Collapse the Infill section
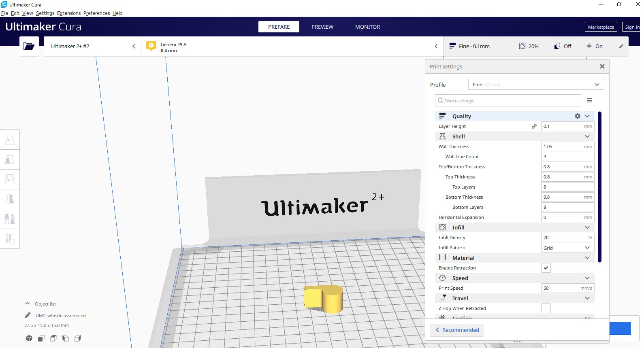The height and width of the screenshot is (348, 644). coord(587,227)
